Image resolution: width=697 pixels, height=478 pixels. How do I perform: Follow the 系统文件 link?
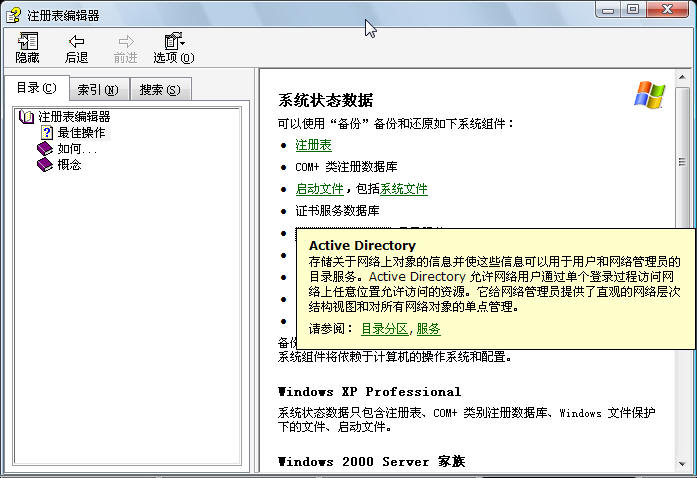(404, 189)
